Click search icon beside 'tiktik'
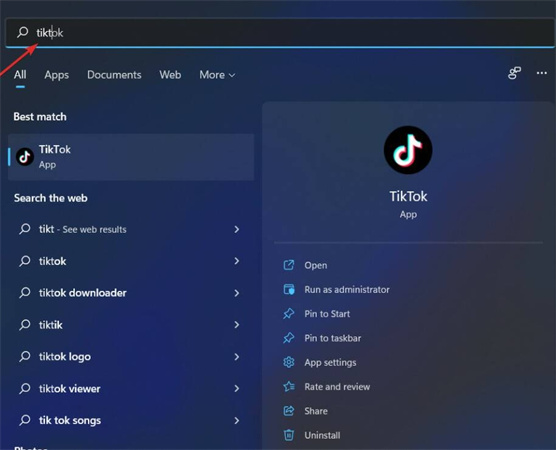The width and height of the screenshot is (556, 450). [x=24, y=324]
